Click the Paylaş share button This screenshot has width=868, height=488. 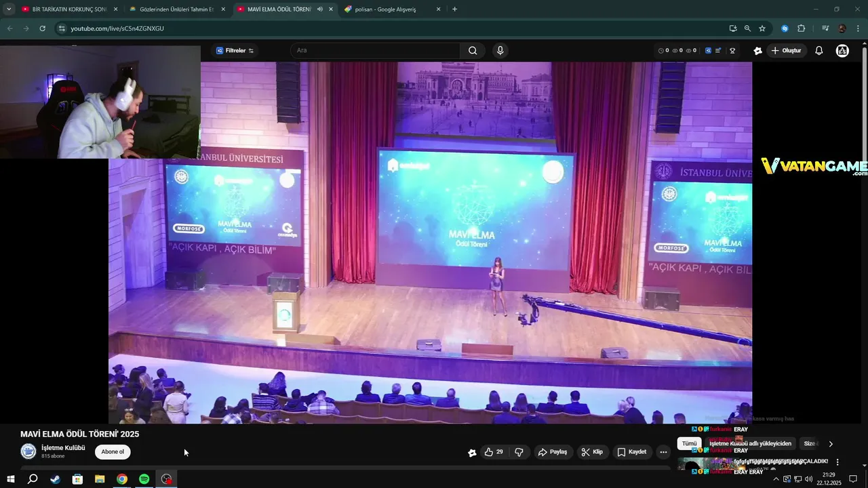click(553, 452)
